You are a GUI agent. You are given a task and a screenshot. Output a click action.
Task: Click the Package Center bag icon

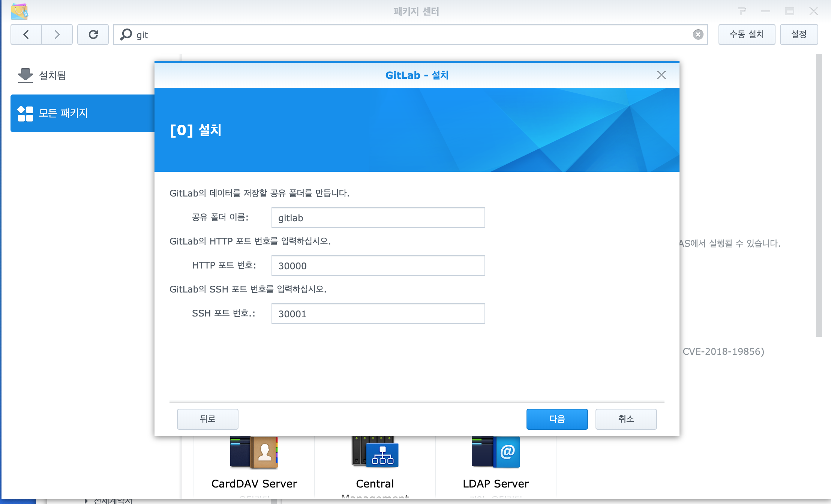tap(19, 11)
